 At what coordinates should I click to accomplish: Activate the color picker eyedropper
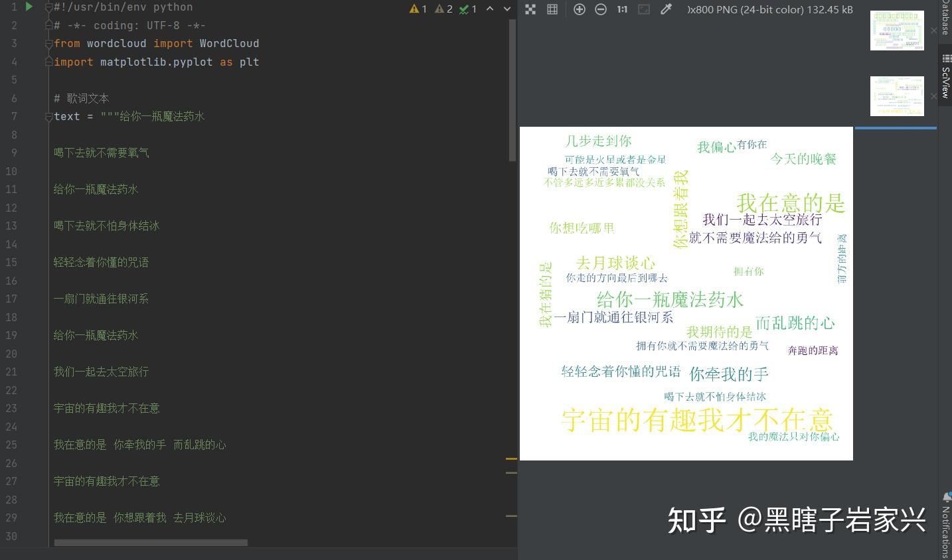point(666,9)
